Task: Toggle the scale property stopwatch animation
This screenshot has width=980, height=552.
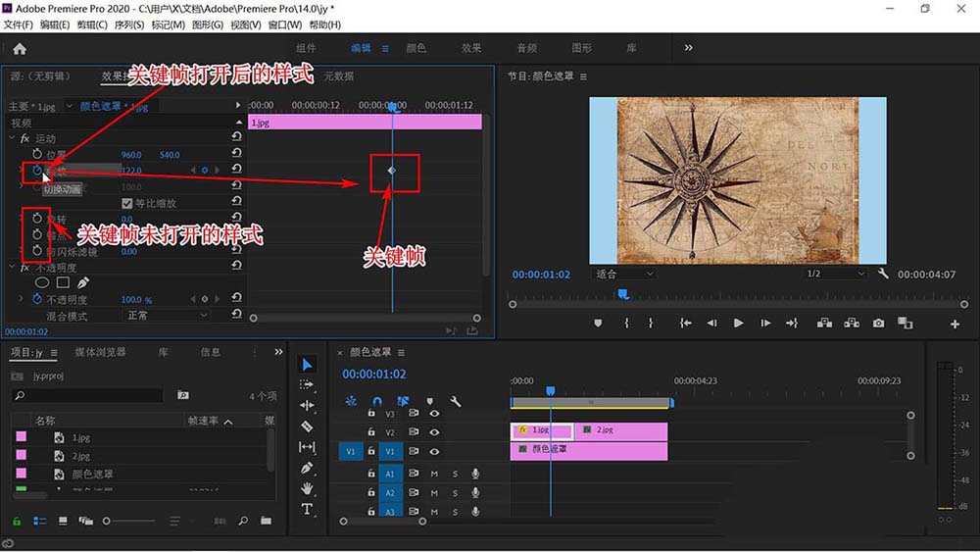Action: (x=37, y=170)
